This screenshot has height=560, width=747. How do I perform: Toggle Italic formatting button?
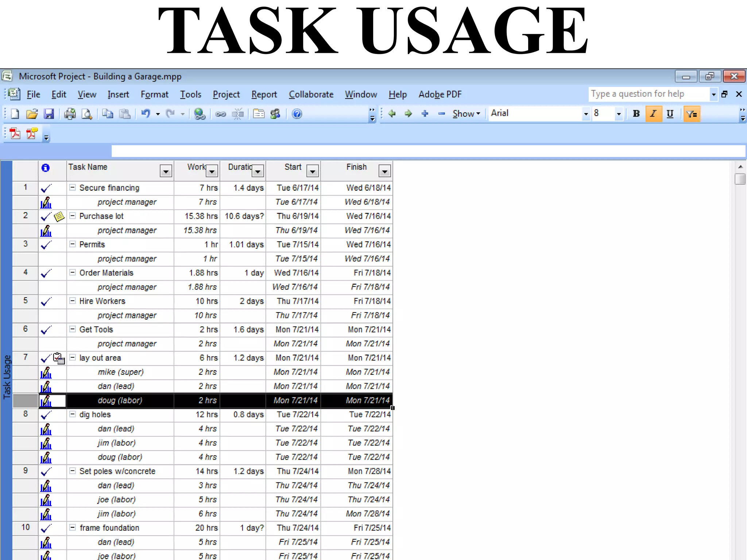click(x=653, y=114)
